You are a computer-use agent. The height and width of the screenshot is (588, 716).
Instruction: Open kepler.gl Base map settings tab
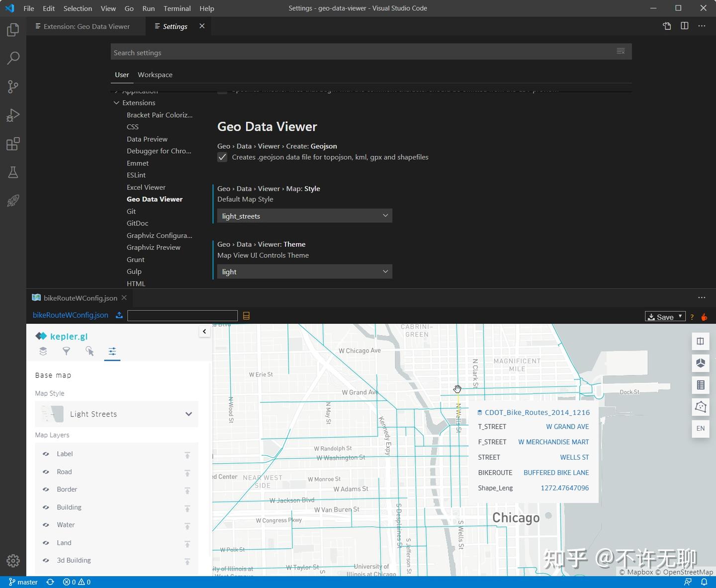click(x=112, y=351)
